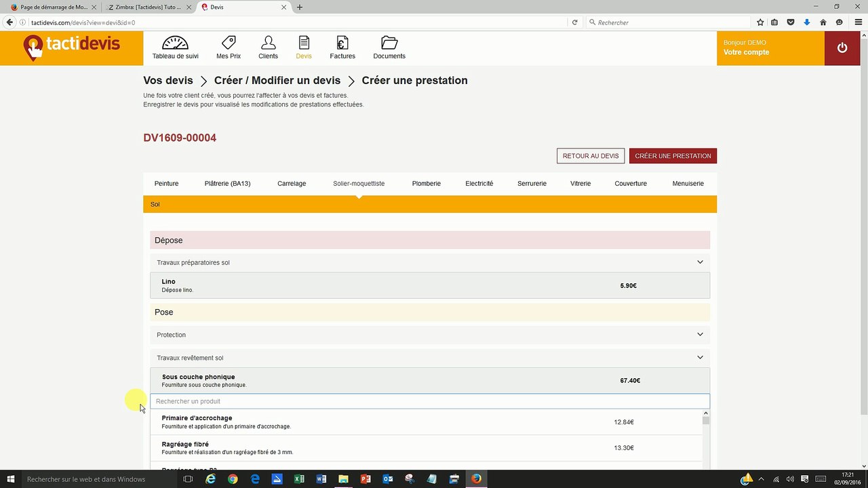Select the Peinture category tab
Viewport: 868px width, 488px height.
pos(167,184)
